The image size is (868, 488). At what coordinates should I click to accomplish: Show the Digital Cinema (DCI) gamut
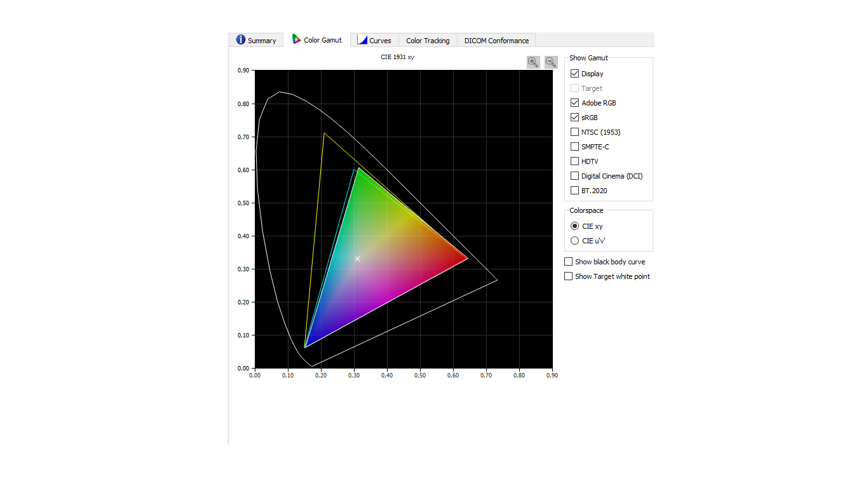pos(575,176)
